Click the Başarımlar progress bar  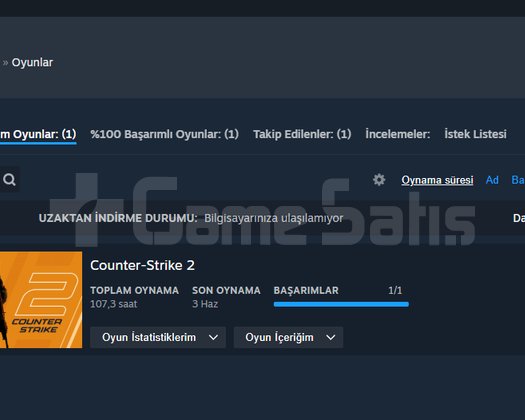pyautogui.click(x=341, y=304)
